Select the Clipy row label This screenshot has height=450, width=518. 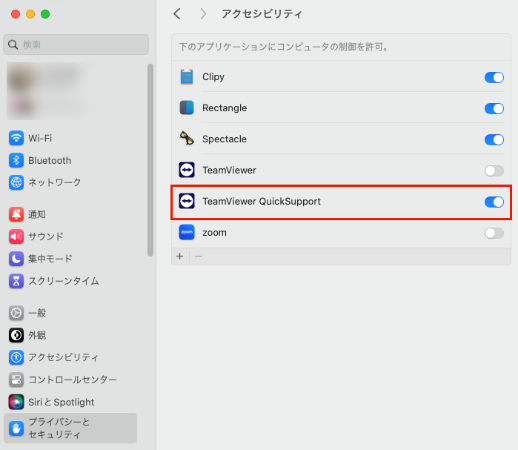click(x=213, y=77)
